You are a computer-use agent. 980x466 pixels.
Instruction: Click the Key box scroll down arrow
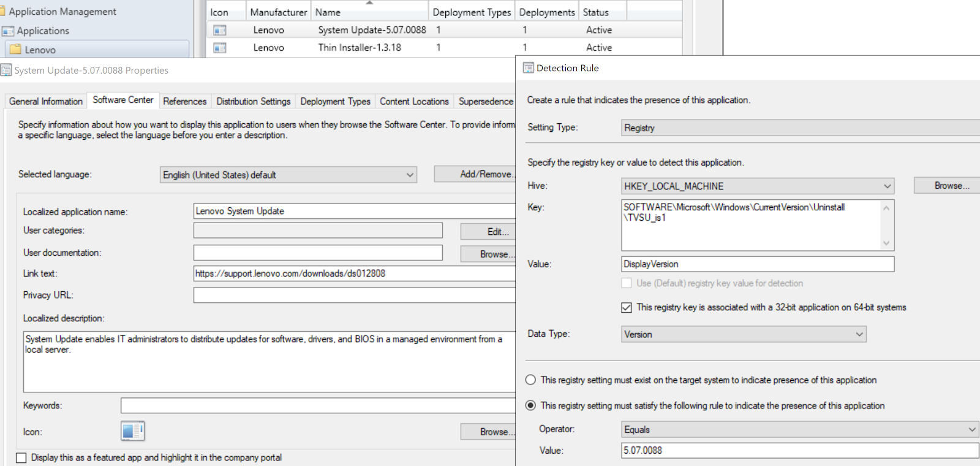pos(886,243)
